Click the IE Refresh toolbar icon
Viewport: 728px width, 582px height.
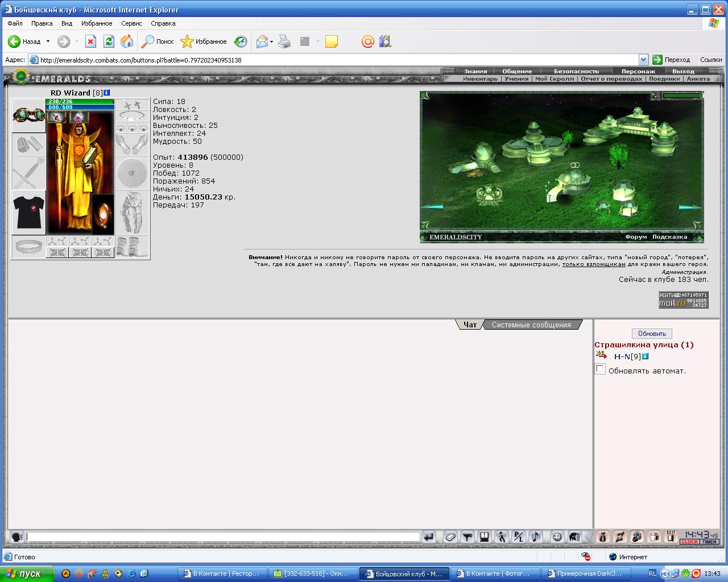109,41
